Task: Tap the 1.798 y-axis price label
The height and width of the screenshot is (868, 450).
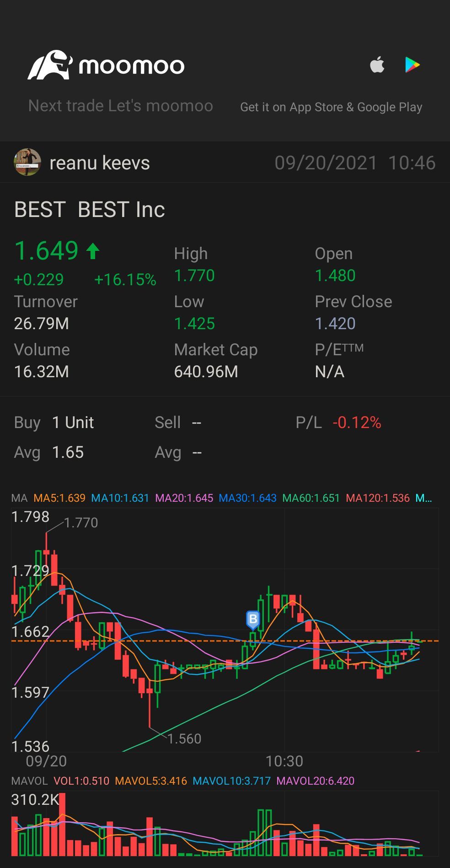Action: pos(30,517)
